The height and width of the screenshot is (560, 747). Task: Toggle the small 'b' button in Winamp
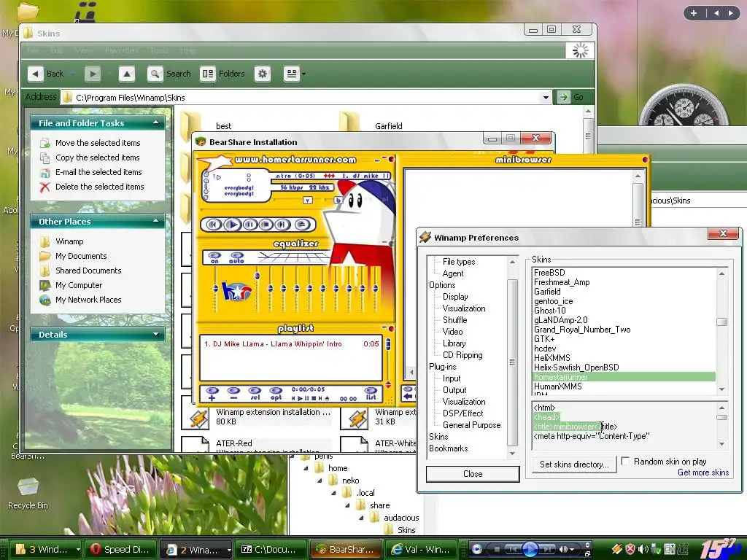(x=338, y=201)
